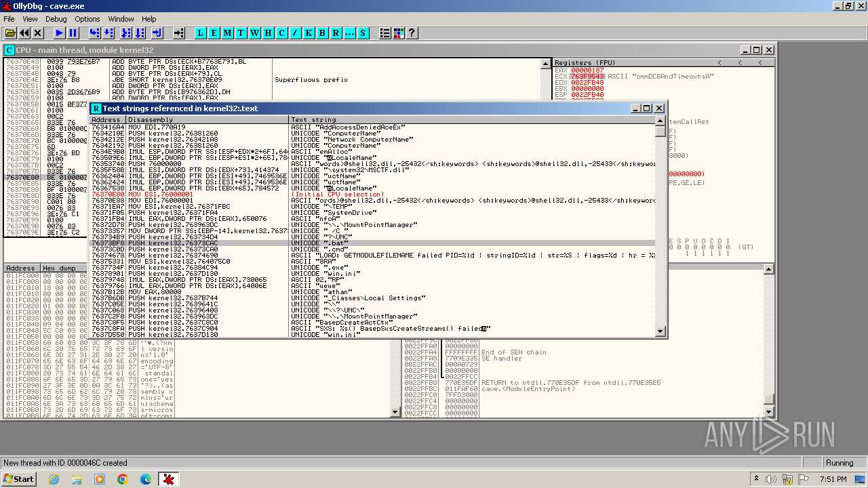Sort text strings by Address column header
Image resolution: width=868 pixels, height=488 pixels.
[108, 120]
